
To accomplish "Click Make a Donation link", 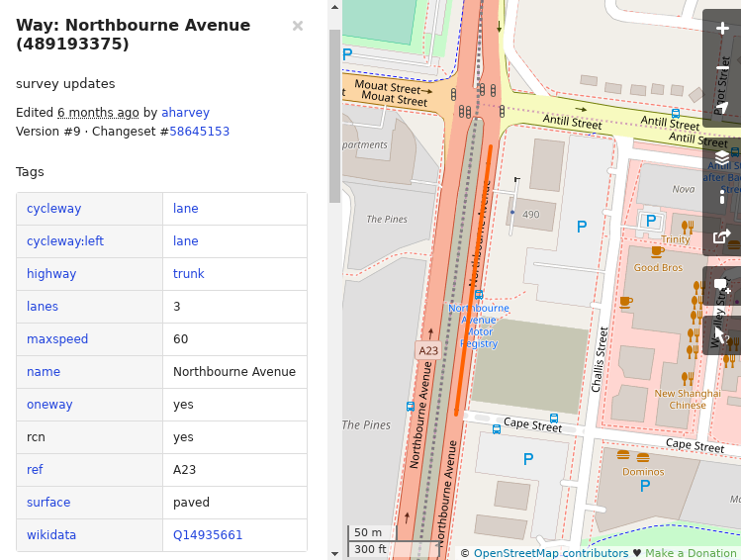I will pyautogui.click(x=691, y=553).
